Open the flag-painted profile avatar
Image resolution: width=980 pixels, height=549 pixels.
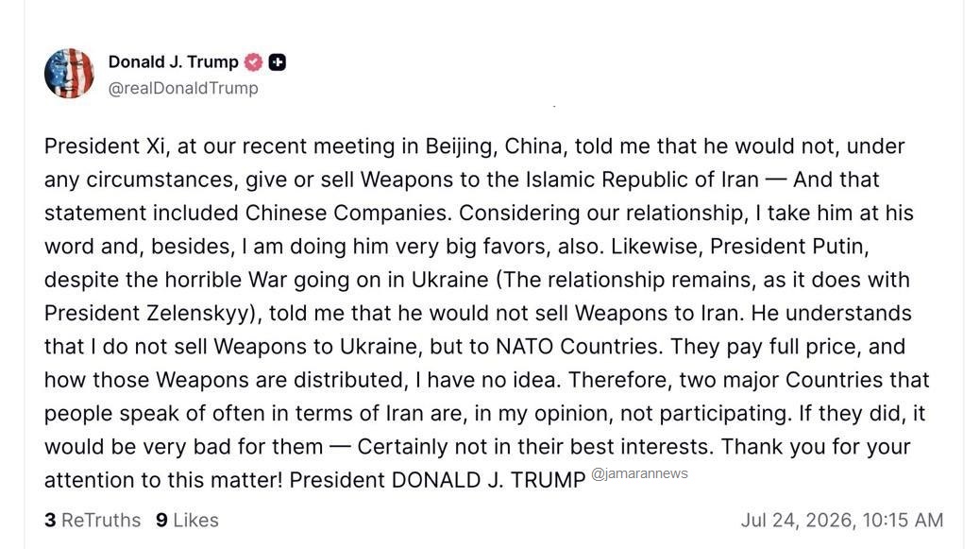(x=69, y=73)
